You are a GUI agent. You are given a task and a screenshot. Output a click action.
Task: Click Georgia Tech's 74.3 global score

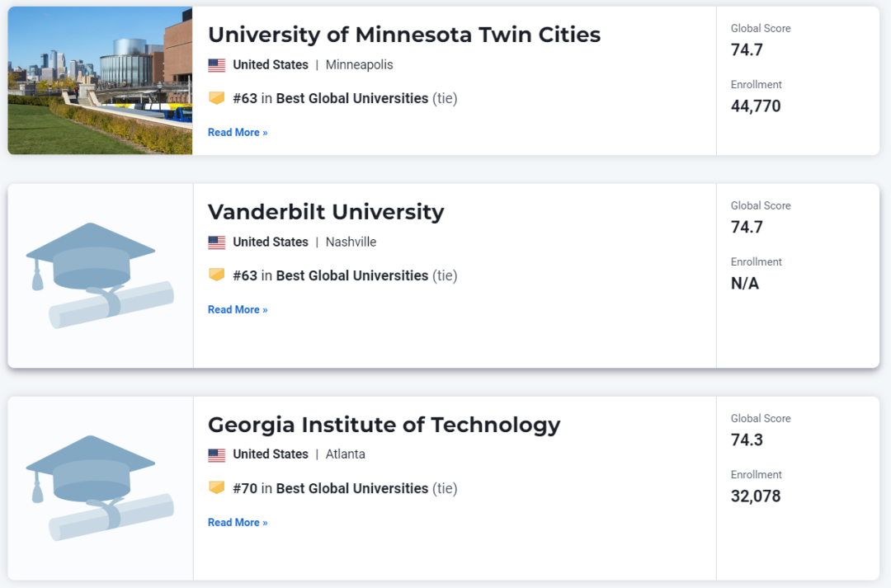(x=747, y=440)
